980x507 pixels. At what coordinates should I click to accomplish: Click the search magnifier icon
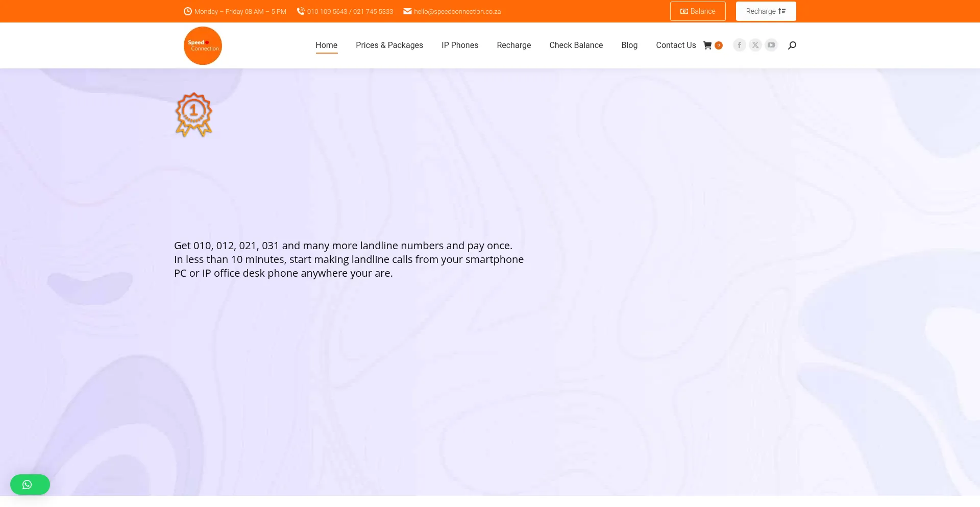[792, 45]
